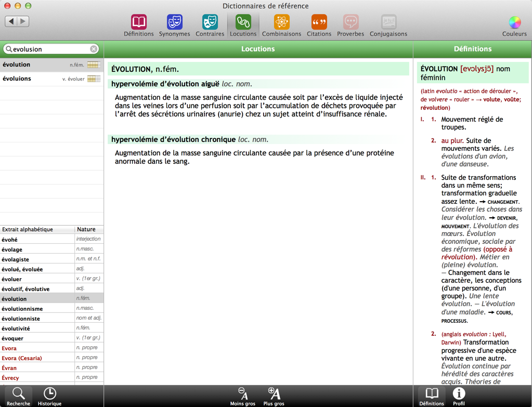The width and height of the screenshot is (532, 407).
Task: Open évolutionniste entry
Action: click(51, 318)
